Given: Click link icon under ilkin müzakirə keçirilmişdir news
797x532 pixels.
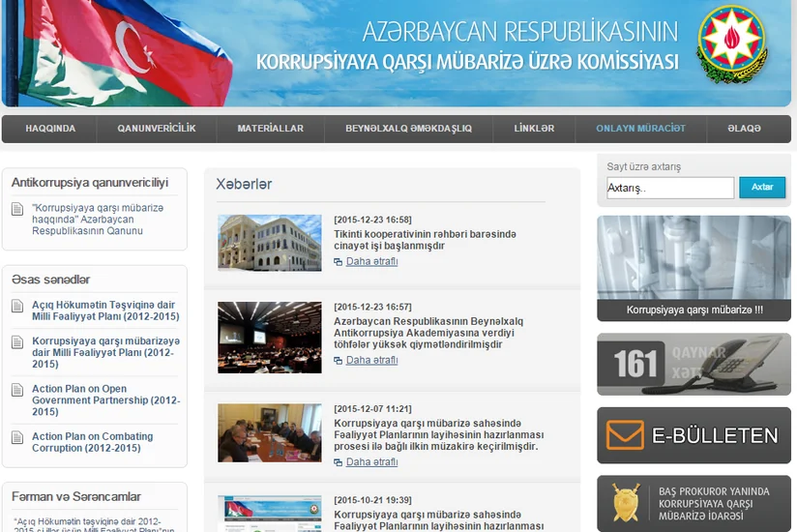Looking at the screenshot, I should tap(338, 462).
